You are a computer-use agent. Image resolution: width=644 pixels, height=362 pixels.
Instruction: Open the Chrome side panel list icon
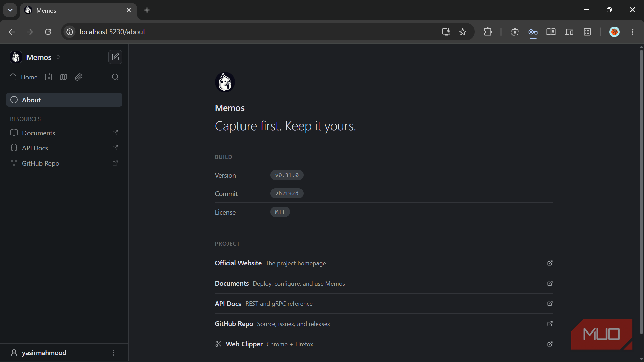[x=587, y=32]
